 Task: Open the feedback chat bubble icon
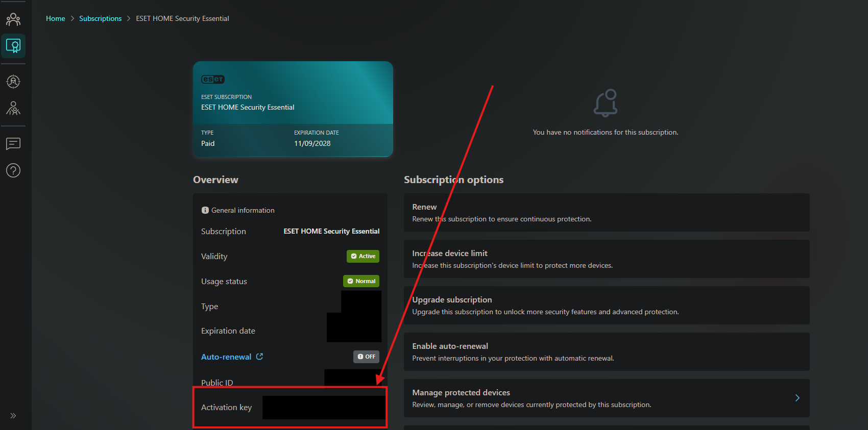click(x=13, y=144)
